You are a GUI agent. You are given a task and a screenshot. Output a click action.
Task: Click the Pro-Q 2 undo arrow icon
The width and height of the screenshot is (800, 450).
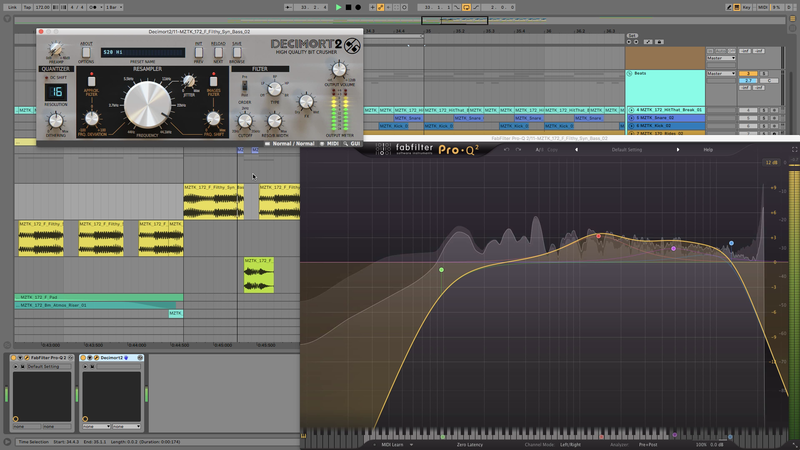click(x=506, y=149)
